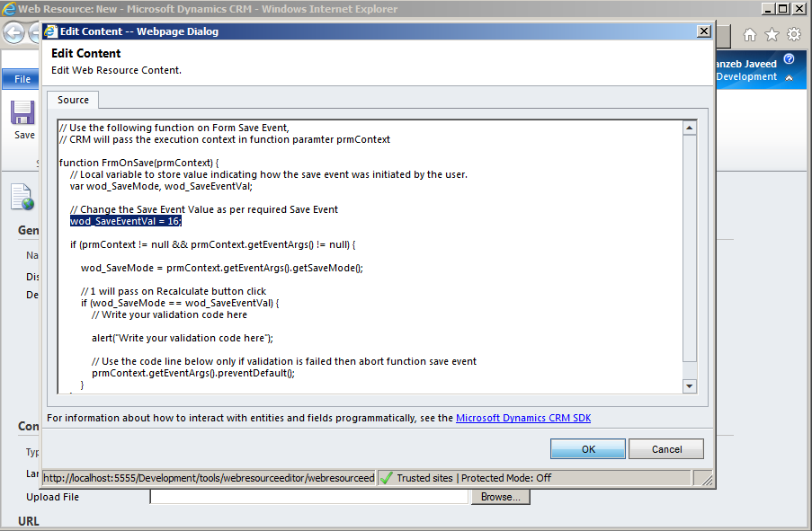This screenshot has height=531, width=812.
Task: Click the alert("Write your validation code here") line
Action: click(x=183, y=339)
